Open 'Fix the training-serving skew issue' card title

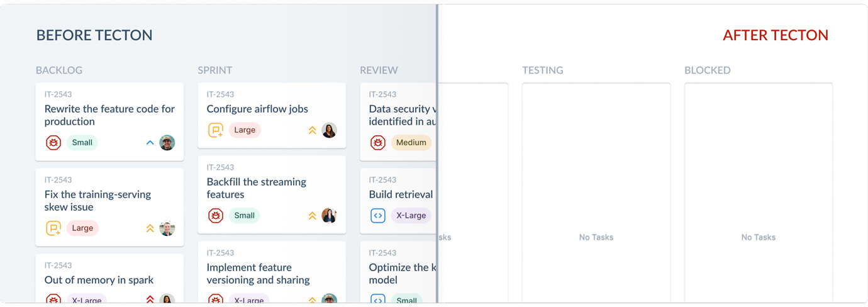click(x=97, y=201)
